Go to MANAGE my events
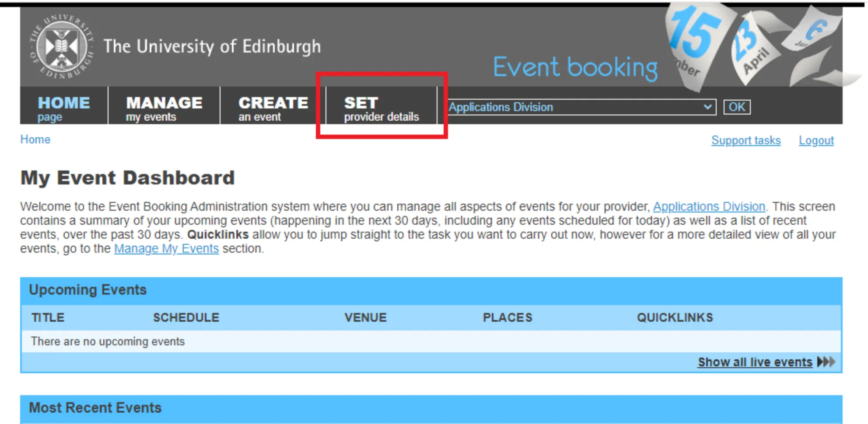The height and width of the screenshot is (424, 868). click(164, 108)
